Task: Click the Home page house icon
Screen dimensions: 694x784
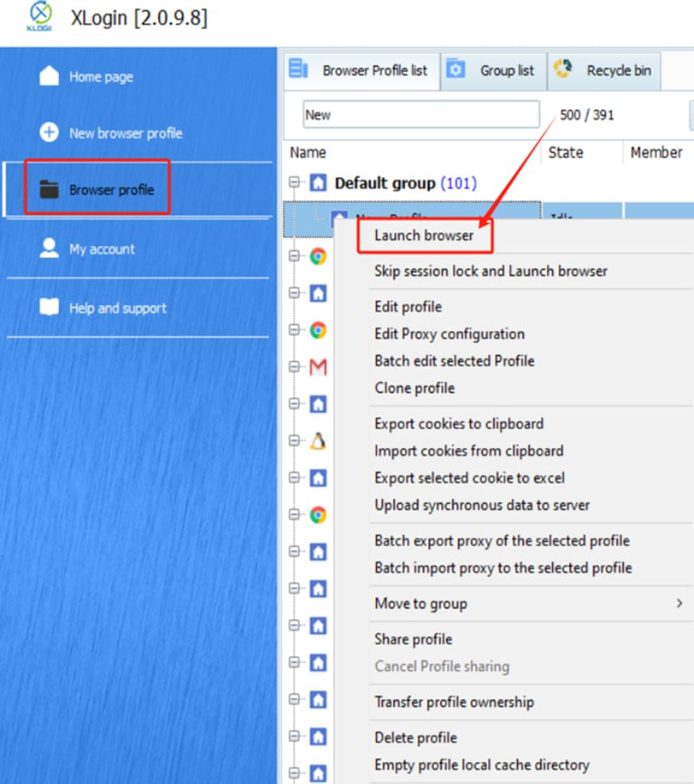Action: [49, 76]
